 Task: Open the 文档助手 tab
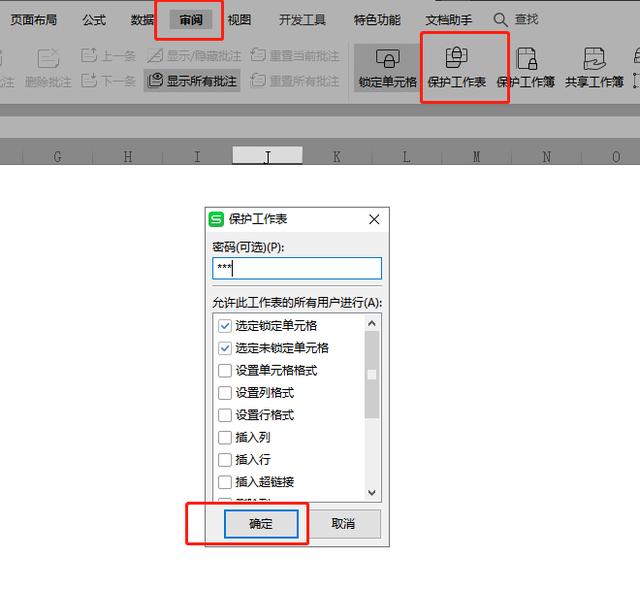(x=449, y=20)
